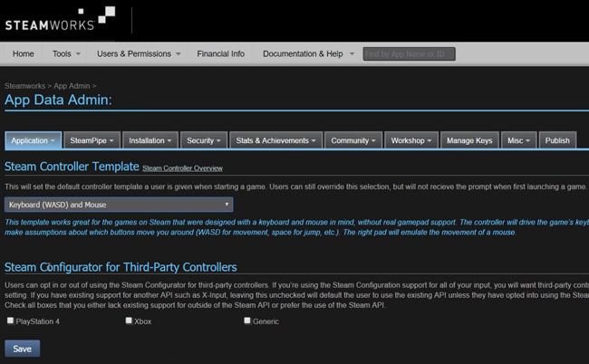Open the Steam Controller Overview link

182,168
